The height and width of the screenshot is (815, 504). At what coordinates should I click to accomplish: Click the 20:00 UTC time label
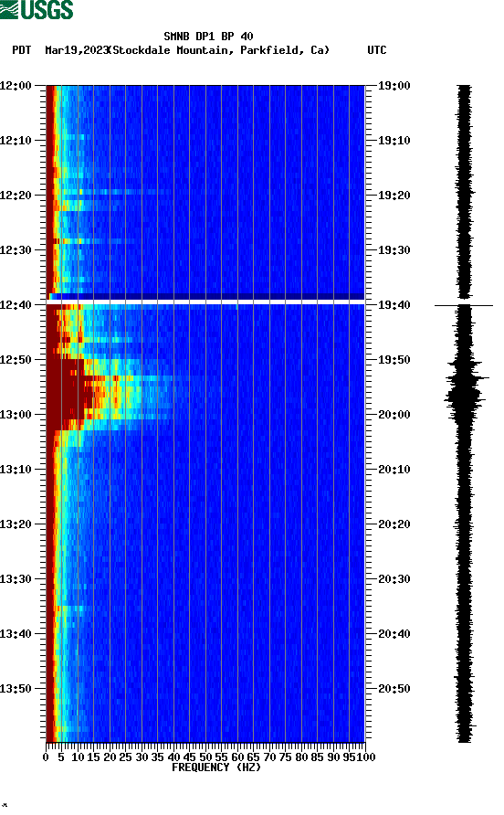click(x=394, y=415)
